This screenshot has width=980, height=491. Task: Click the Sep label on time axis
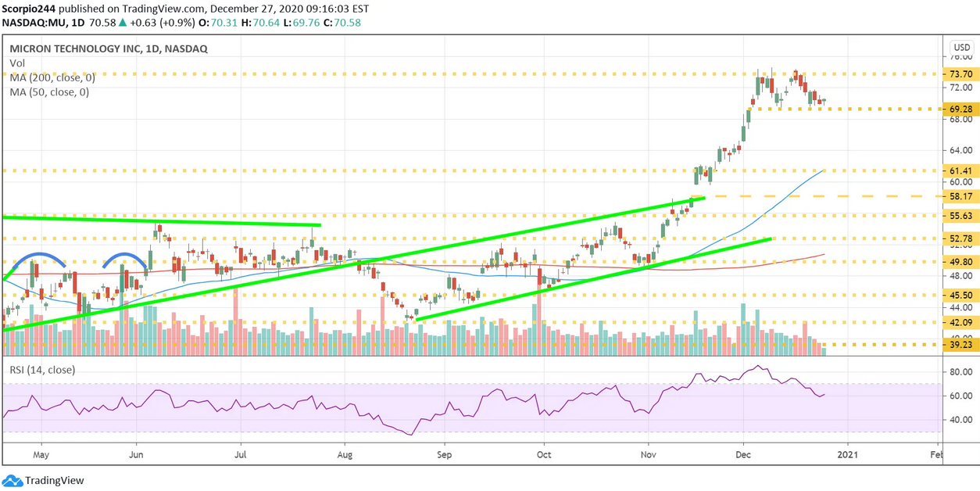444,453
